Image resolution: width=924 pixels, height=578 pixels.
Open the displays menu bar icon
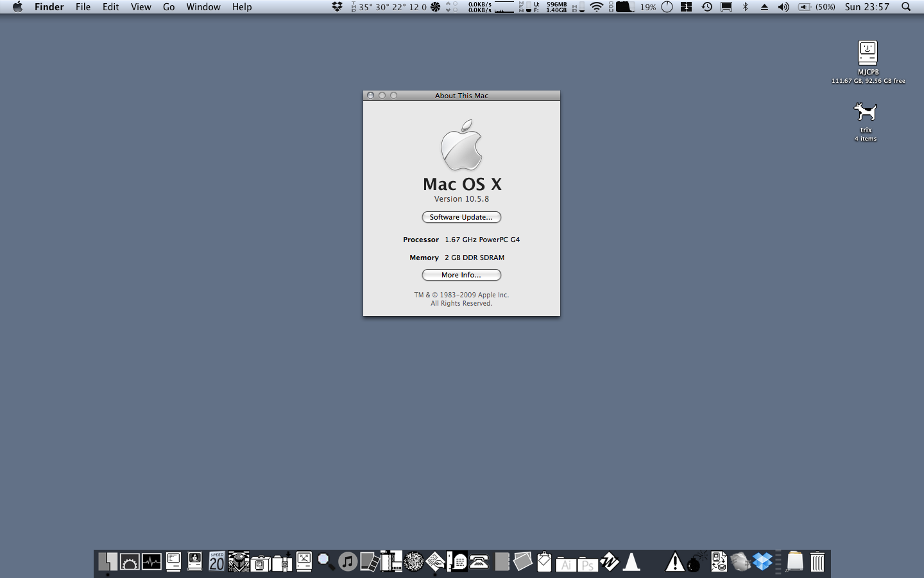[726, 7]
